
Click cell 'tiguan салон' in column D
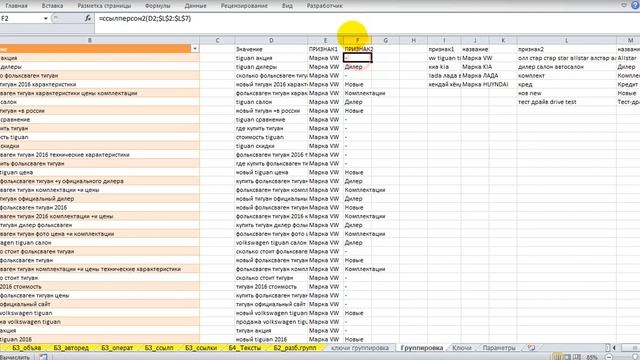(x=271, y=102)
